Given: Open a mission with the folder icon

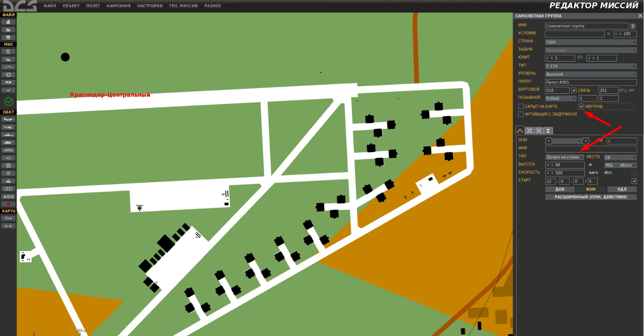Looking at the screenshot, I should 8,30.
